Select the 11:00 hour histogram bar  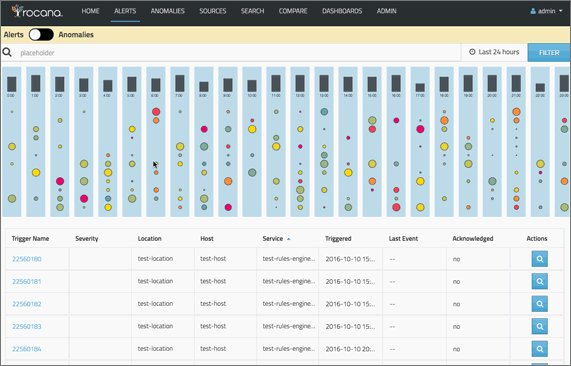[x=276, y=83]
